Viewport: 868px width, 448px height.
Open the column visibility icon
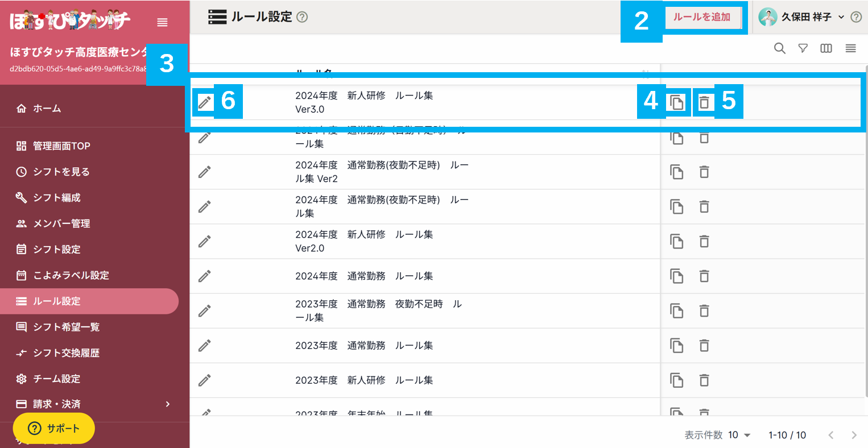pyautogui.click(x=825, y=48)
